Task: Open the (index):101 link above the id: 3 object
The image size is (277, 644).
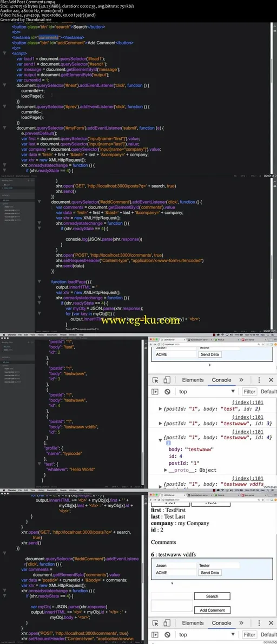Action: (247, 417)
